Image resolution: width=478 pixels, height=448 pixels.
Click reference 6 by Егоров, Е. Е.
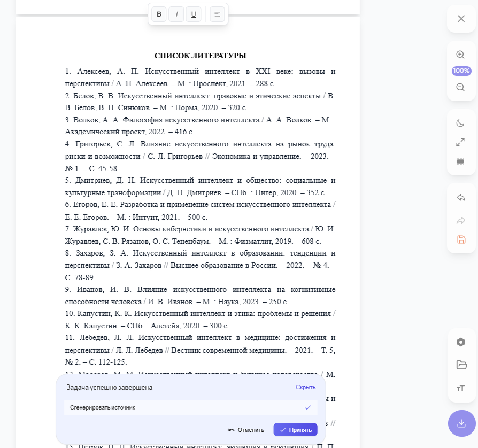tap(200, 211)
